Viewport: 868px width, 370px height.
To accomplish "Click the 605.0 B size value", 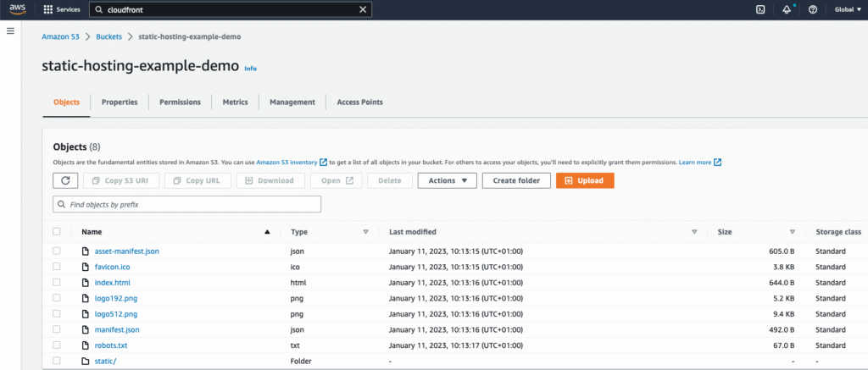I will pyautogui.click(x=782, y=251).
